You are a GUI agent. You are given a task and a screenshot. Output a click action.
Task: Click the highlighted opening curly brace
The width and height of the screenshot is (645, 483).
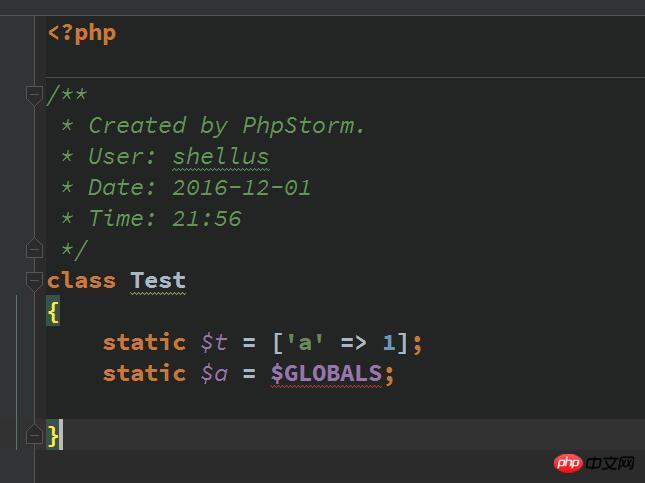(53, 312)
